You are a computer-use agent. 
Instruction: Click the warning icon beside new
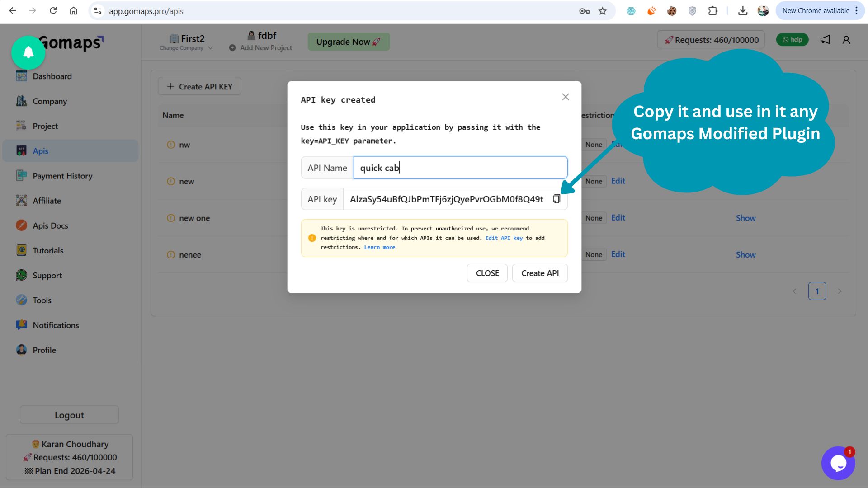171,181
